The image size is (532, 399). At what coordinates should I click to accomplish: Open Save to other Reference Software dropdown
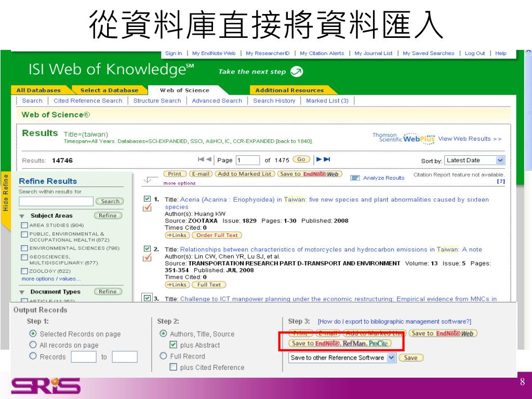pyautogui.click(x=391, y=357)
